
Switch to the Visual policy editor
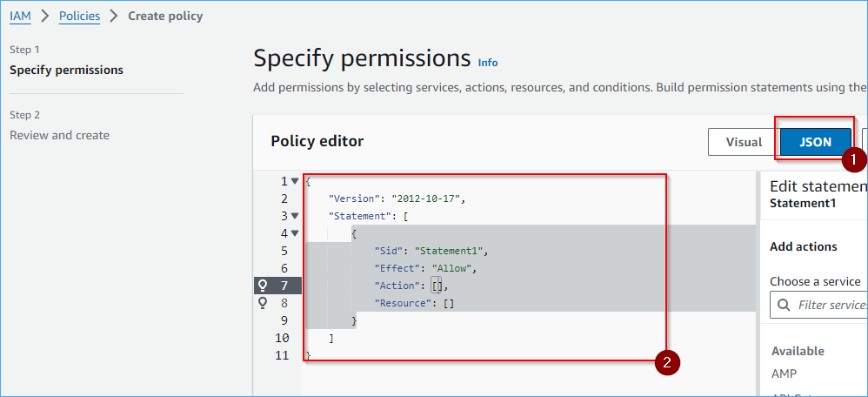tap(744, 142)
